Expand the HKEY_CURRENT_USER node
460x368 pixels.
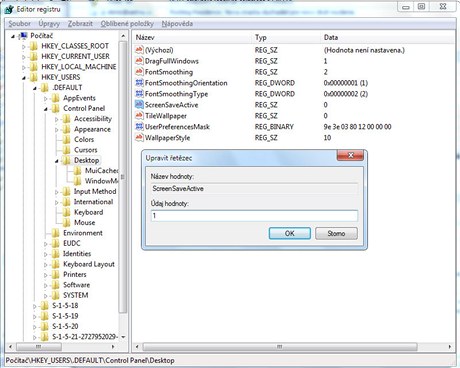(x=24, y=57)
